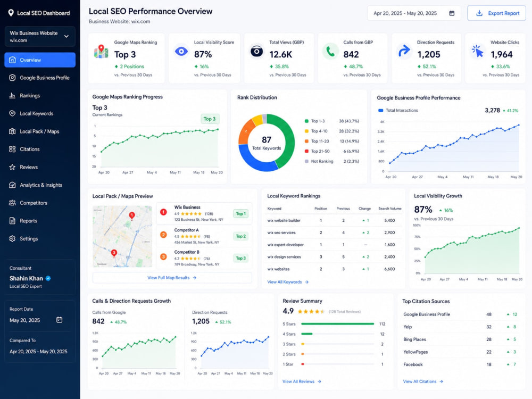Image resolution: width=532 pixels, height=399 pixels.
Task: Open View All Citations link
Action: [423, 381]
